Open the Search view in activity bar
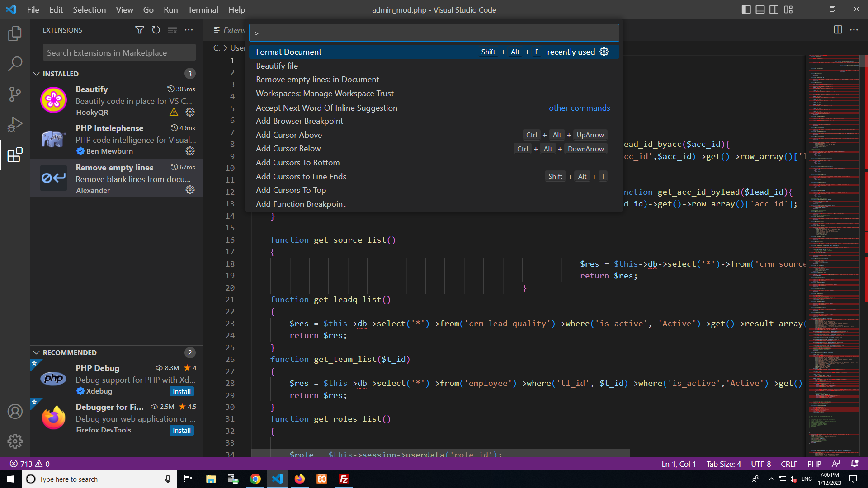Image resolution: width=868 pixels, height=488 pixels. click(x=15, y=64)
